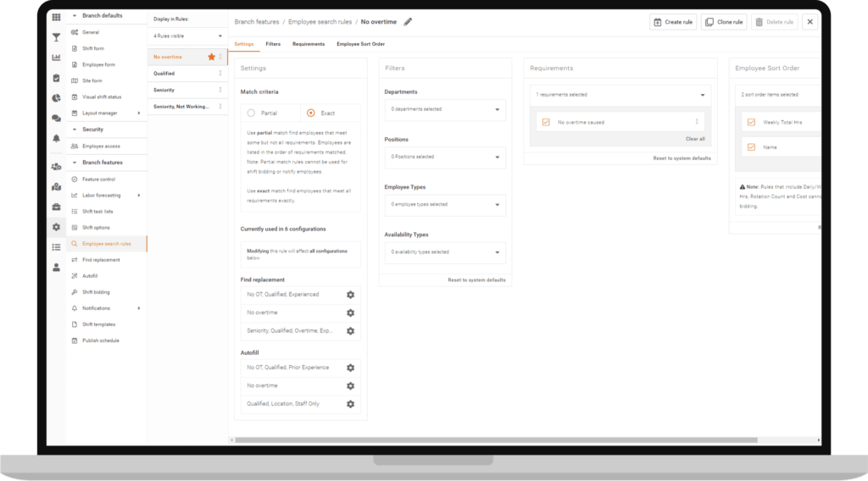The width and height of the screenshot is (868, 481).
Task: Click Branch features breadcrumb link
Action: [x=257, y=22]
